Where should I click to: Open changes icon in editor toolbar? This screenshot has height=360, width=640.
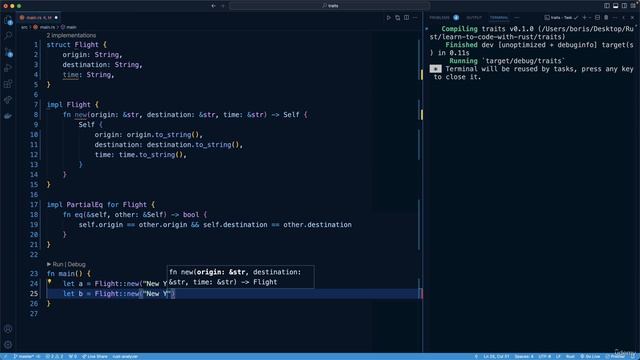coord(398,18)
